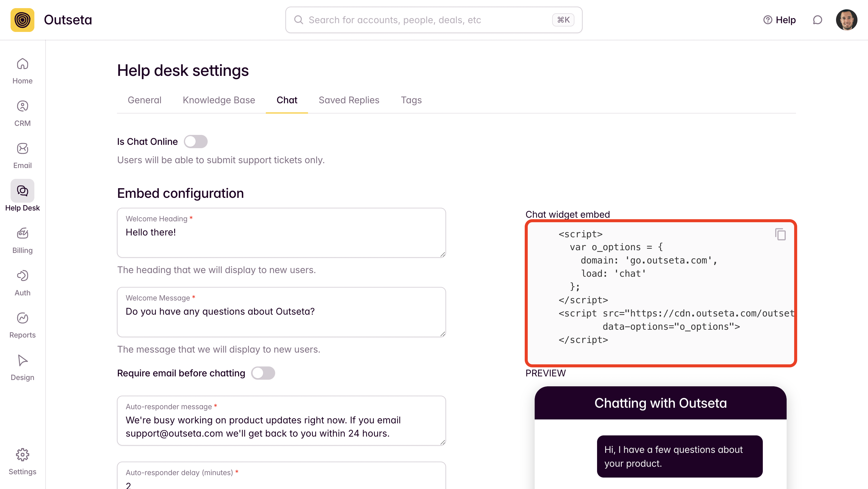Open the chat bubble icon in header
Viewport: 868px width, 489px height.
(x=817, y=20)
